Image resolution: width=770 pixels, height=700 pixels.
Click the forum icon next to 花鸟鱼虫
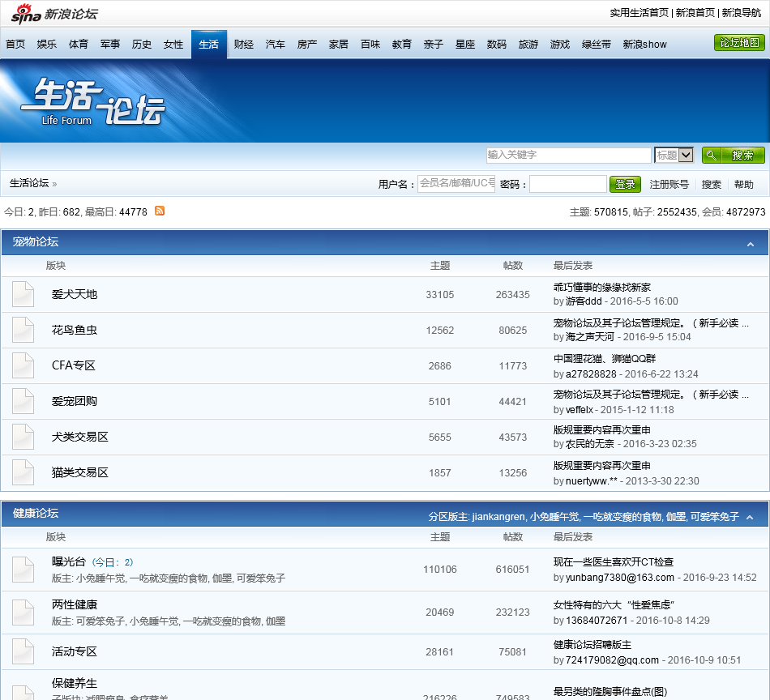(x=23, y=330)
